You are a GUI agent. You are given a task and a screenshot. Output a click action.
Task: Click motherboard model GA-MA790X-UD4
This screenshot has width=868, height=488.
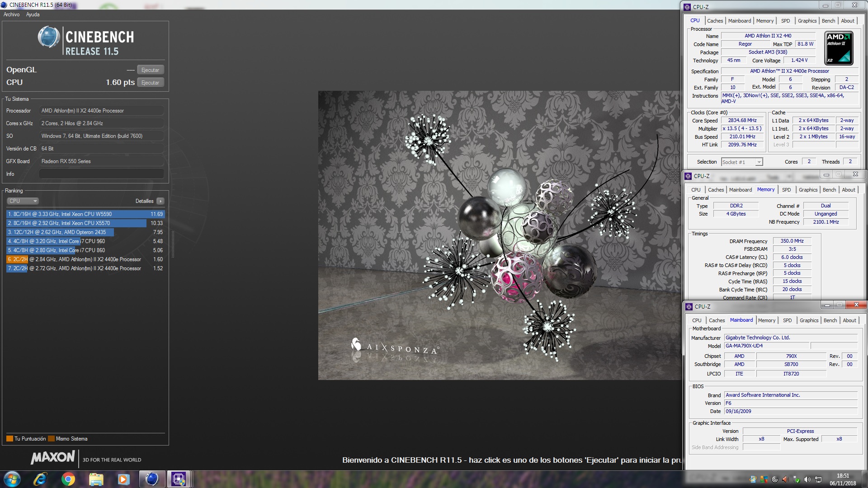click(x=767, y=346)
